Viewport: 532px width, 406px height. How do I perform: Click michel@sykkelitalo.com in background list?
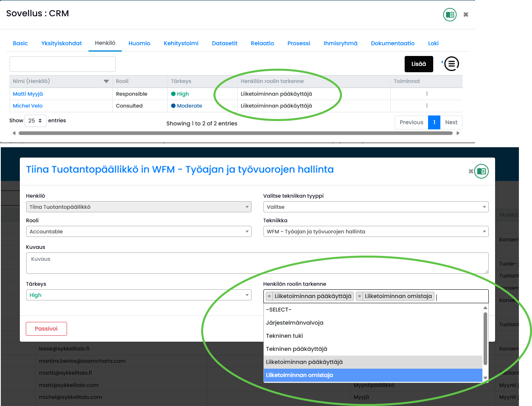pyautogui.click(x=70, y=397)
